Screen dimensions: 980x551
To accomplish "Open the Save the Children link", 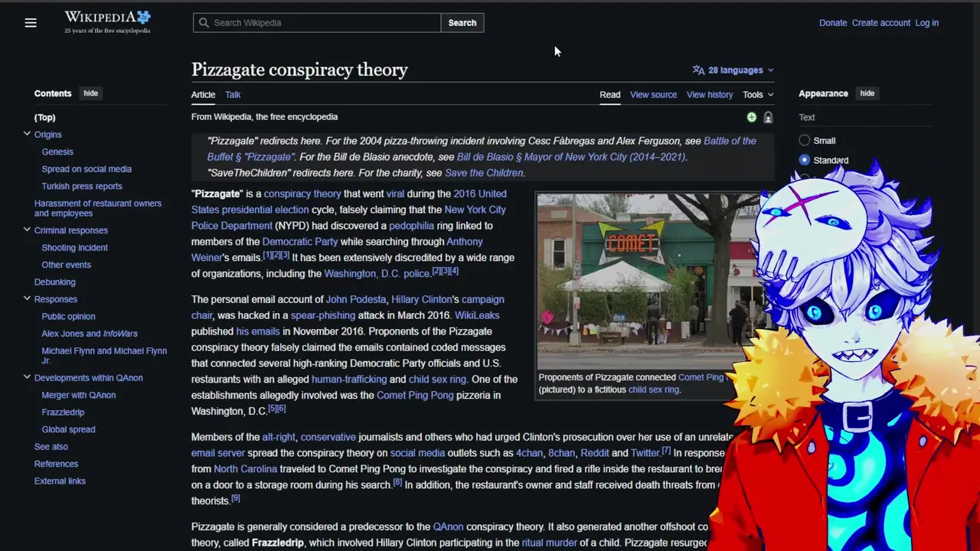I will 484,173.
